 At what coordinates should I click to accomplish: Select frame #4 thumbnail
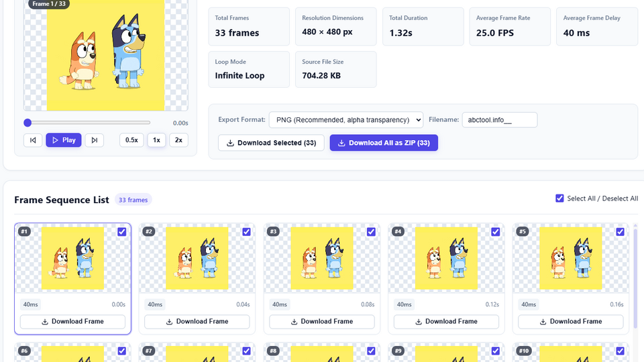[447, 258]
